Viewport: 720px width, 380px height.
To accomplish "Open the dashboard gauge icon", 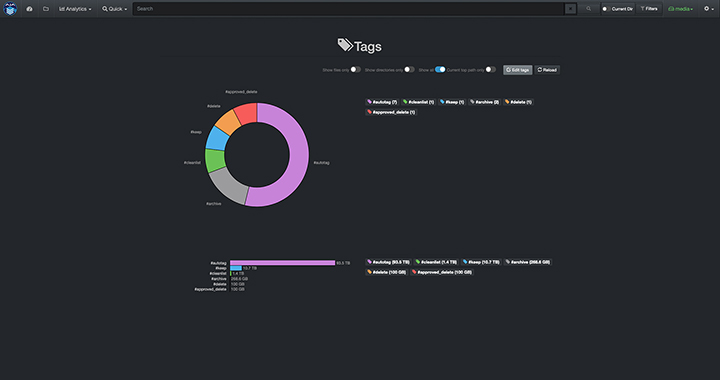I will point(29,9).
